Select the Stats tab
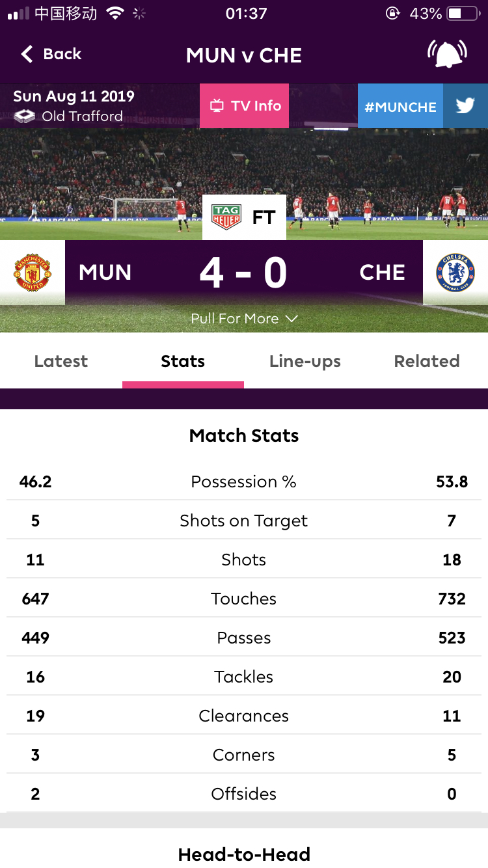This screenshot has width=488, height=868. tap(183, 361)
